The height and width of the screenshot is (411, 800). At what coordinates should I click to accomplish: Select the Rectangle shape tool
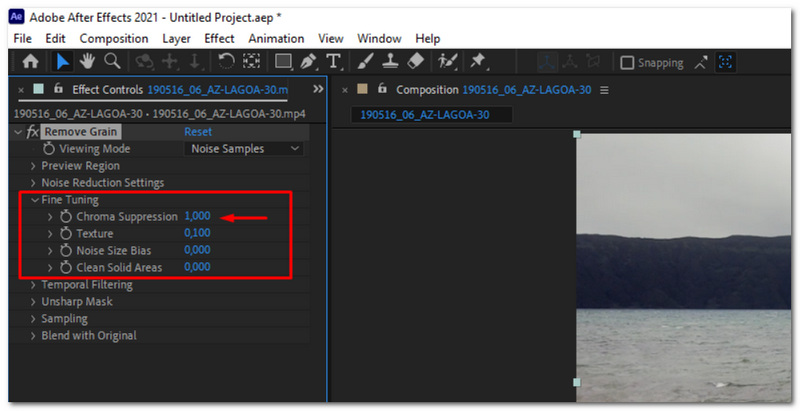(284, 62)
